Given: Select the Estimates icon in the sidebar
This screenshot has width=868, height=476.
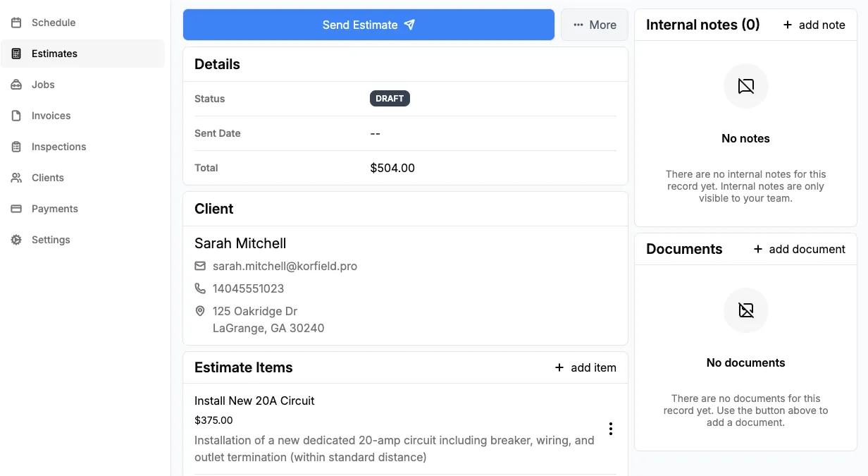Looking at the screenshot, I should pos(15,54).
